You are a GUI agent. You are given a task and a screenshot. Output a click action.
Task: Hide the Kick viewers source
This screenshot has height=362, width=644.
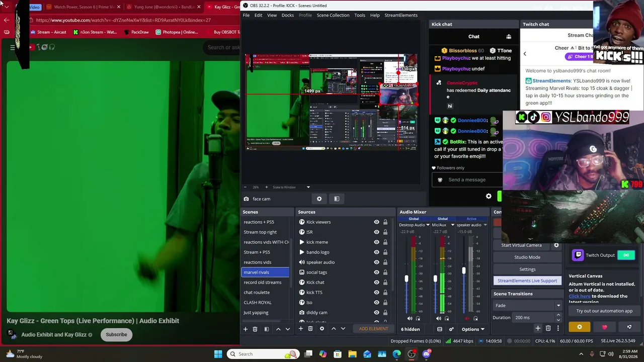[376, 222]
